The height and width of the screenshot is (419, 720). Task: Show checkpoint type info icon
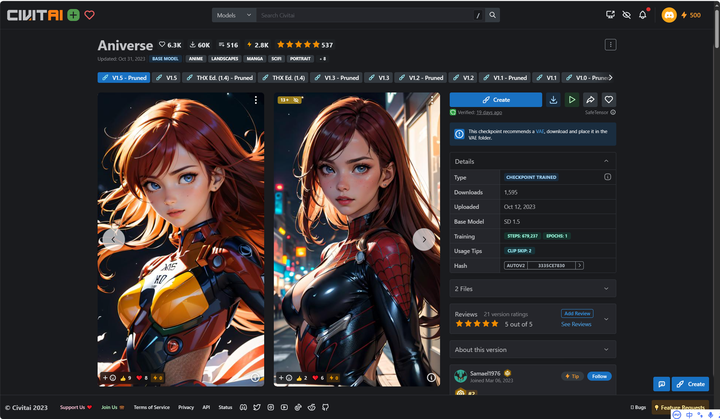point(608,177)
